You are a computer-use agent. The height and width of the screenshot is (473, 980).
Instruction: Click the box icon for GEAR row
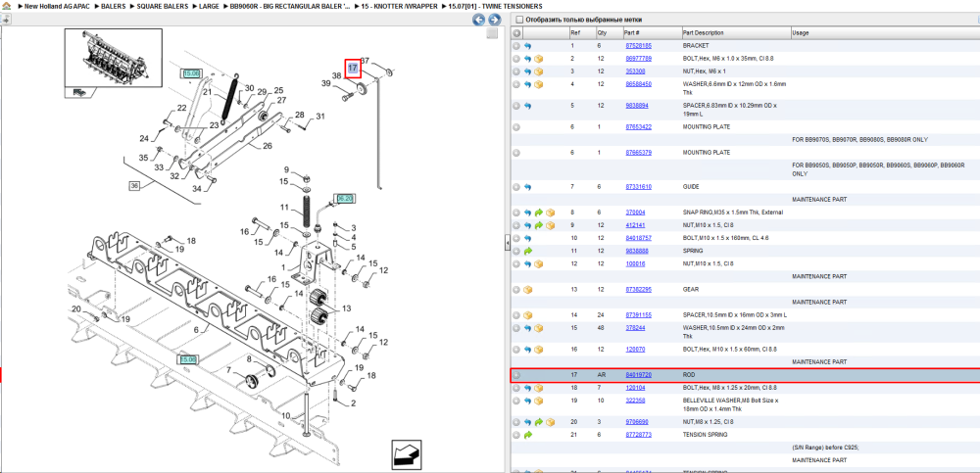pyautogui.click(x=527, y=289)
